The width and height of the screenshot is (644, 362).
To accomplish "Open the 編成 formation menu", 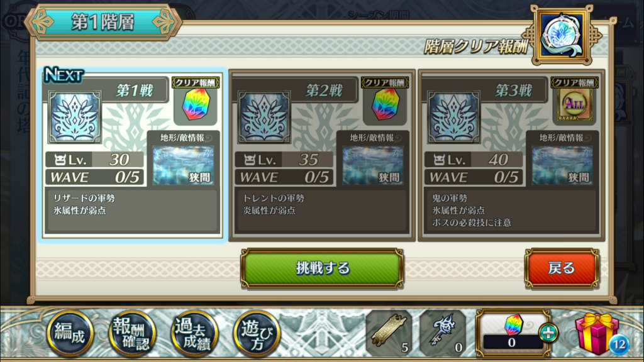I will tap(70, 333).
